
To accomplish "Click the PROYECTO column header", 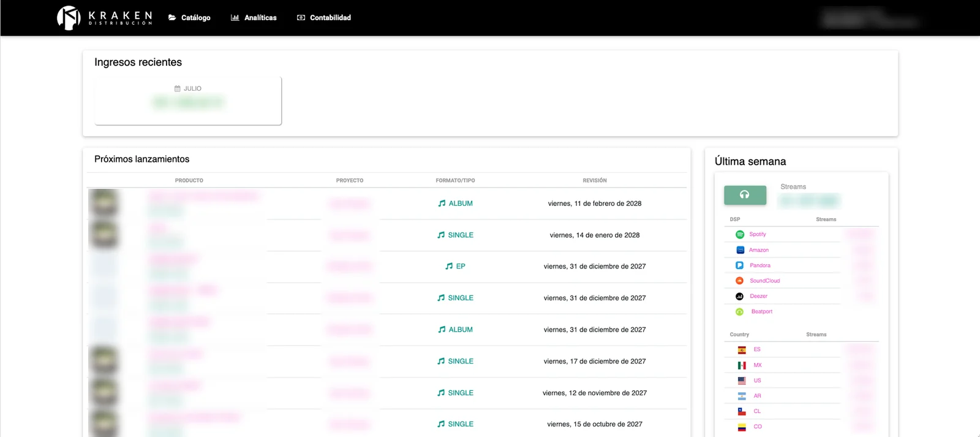I will [350, 181].
